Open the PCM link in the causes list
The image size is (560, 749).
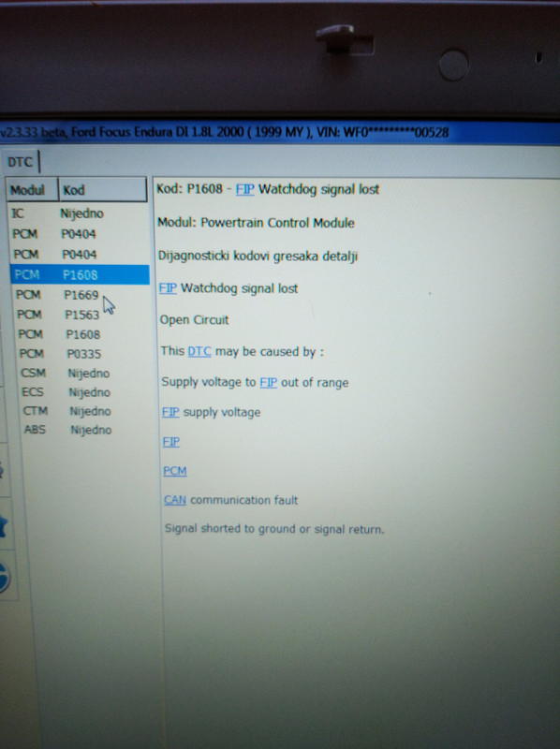(x=175, y=471)
